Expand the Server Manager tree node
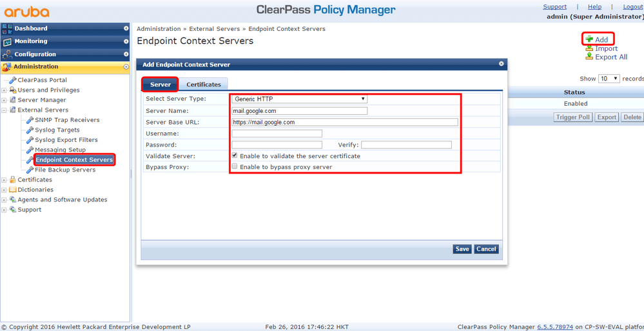Screen dimensions: 644x331 (4, 100)
